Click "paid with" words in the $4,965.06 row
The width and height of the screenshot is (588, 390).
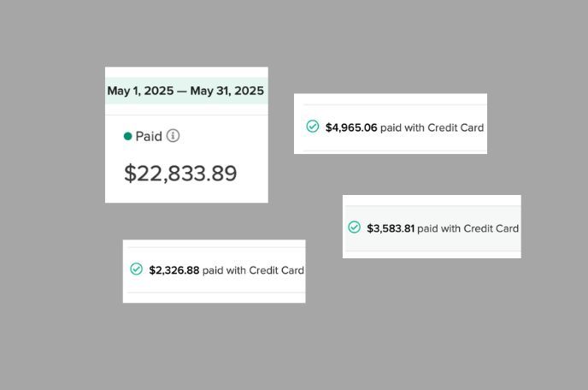pyautogui.click(x=403, y=128)
